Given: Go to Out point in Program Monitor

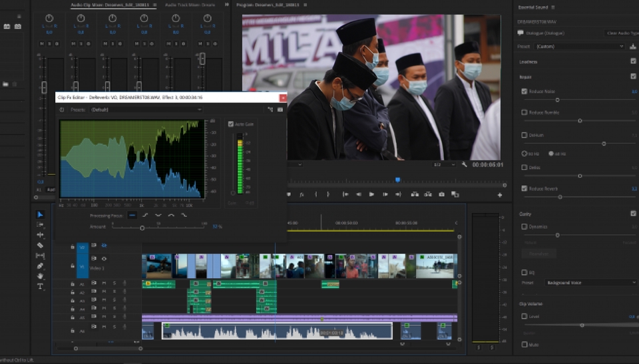Looking at the screenshot, I should pos(399,194).
